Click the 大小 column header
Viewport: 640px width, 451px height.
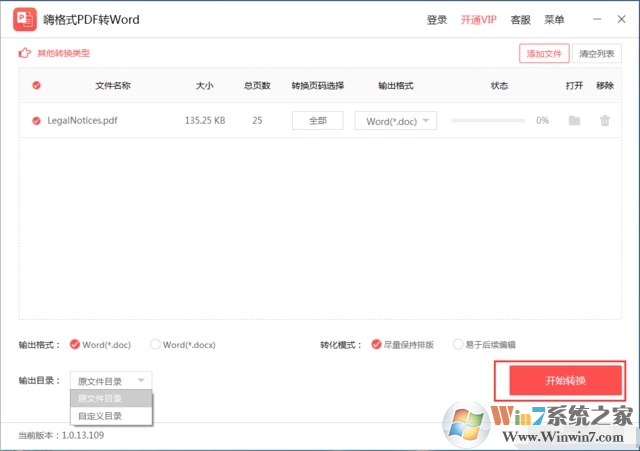coord(204,85)
